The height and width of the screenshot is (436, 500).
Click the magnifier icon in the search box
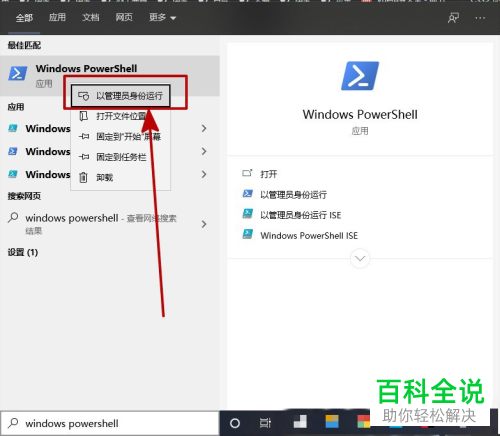pos(13,423)
